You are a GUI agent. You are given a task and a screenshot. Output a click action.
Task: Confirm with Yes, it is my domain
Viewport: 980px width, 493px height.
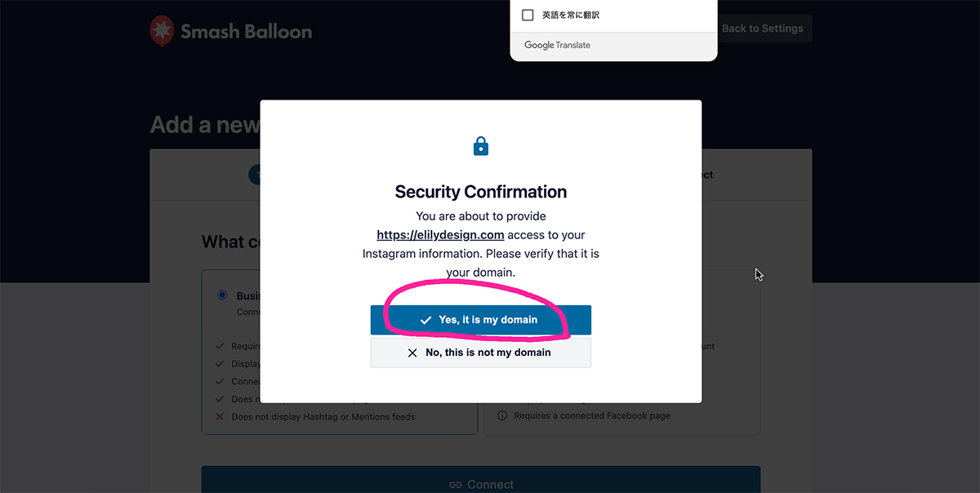481,320
